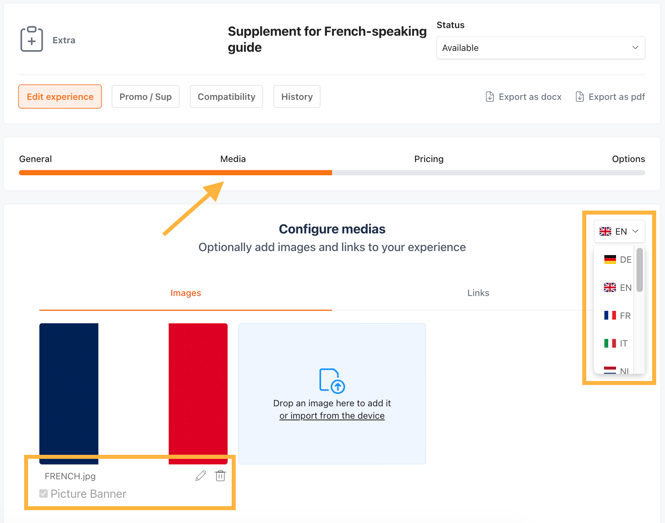Click the French flag image thumbnail
The width and height of the screenshot is (665, 523).
click(x=133, y=393)
